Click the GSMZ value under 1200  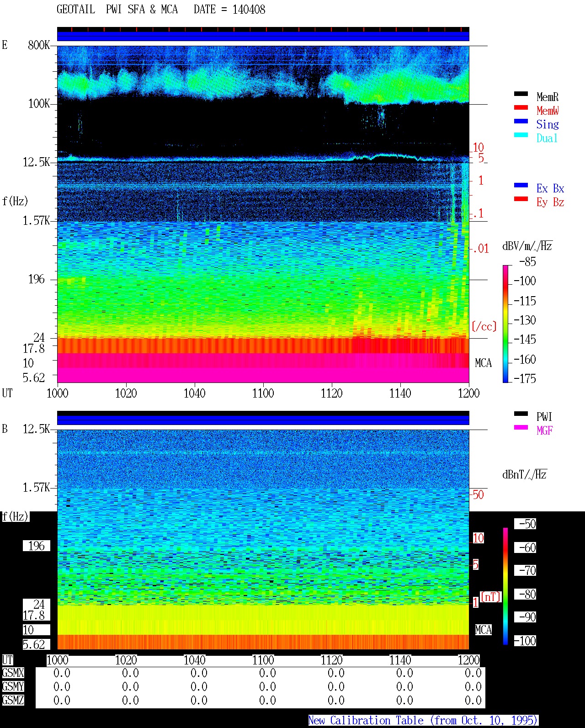tap(473, 701)
